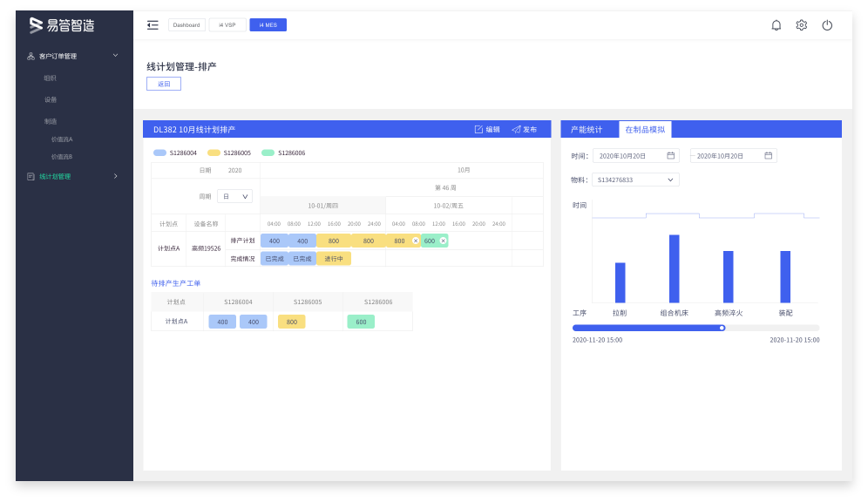
Task: Click the 高频淬火 bar in the chart
Action: click(x=729, y=277)
